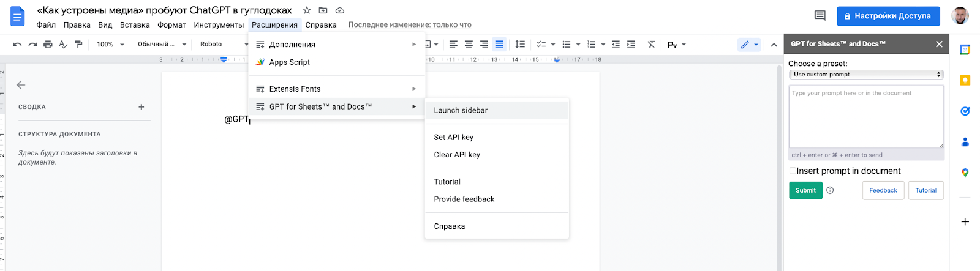Open the Файл menu
980x271 pixels.
pos(46,25)
